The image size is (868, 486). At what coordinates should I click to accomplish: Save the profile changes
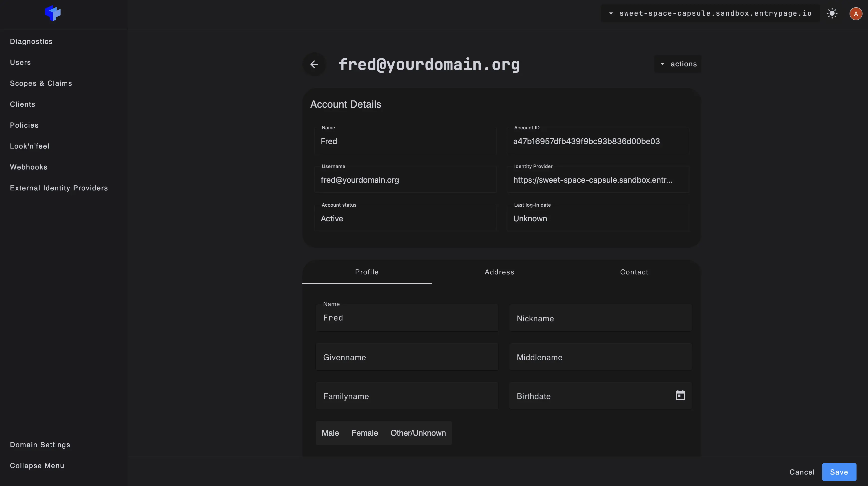click(x=839, y=472)
